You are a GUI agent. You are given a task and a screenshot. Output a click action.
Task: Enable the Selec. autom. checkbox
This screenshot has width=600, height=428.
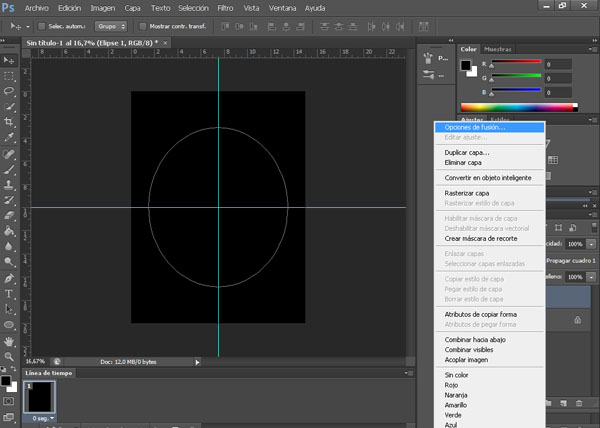[41, 25]
